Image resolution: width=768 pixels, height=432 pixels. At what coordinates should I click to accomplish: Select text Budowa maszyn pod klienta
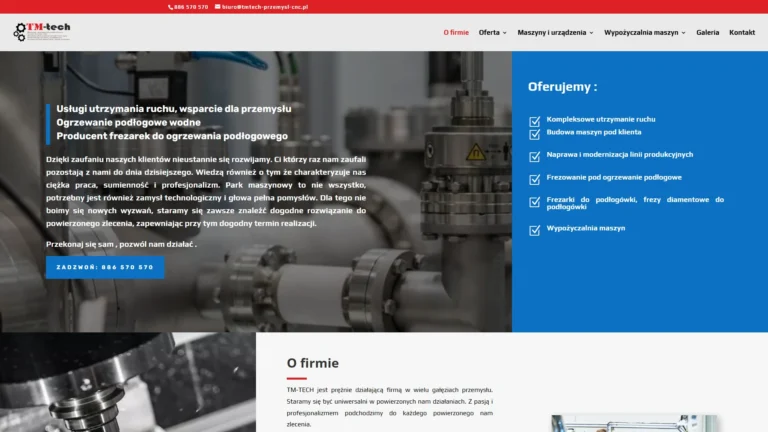(594, 132)
